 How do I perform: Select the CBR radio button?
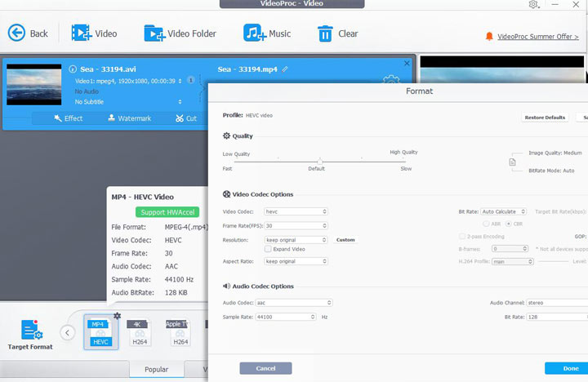[x=510, y=223]
